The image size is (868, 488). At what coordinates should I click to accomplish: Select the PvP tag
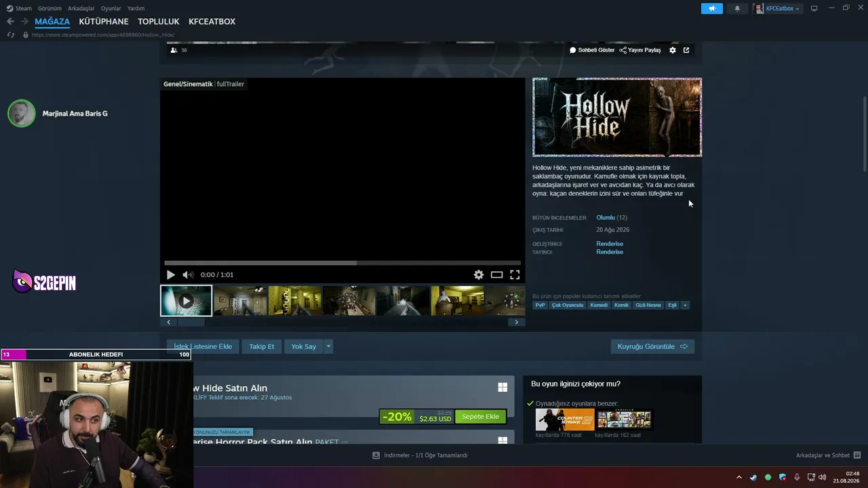pos(540,305)
